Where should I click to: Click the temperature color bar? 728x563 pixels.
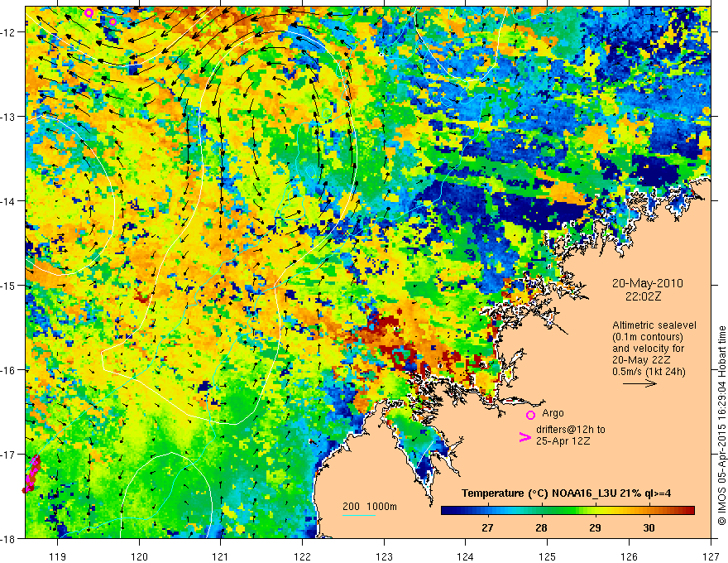(568, 510)
